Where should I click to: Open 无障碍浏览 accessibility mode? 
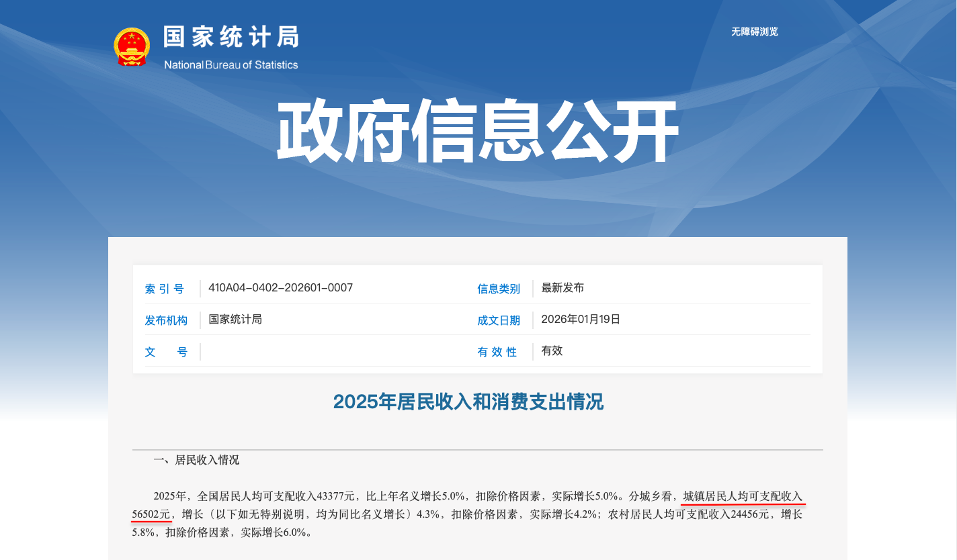tap(753, 32)
